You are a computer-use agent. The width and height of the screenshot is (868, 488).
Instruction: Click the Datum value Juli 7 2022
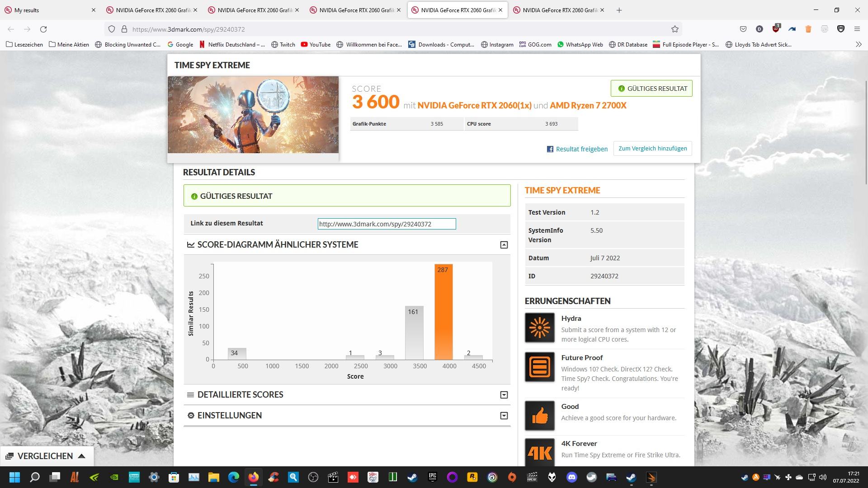pos(605,258)
